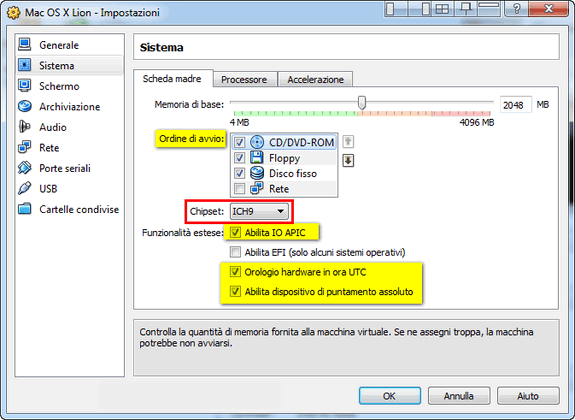Switch to the Accelerazione tab
Viewport: 575px width, 420px height.
315,79
